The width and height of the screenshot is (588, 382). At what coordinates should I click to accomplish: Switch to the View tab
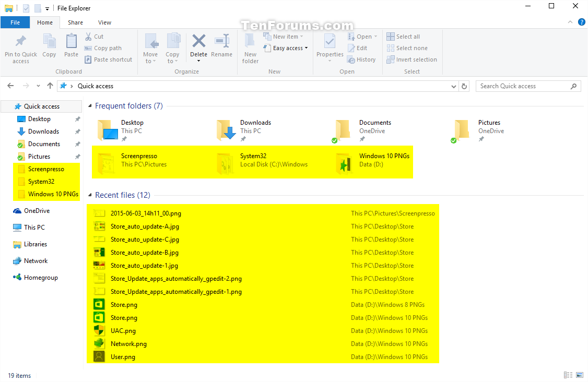coord(104,22)
